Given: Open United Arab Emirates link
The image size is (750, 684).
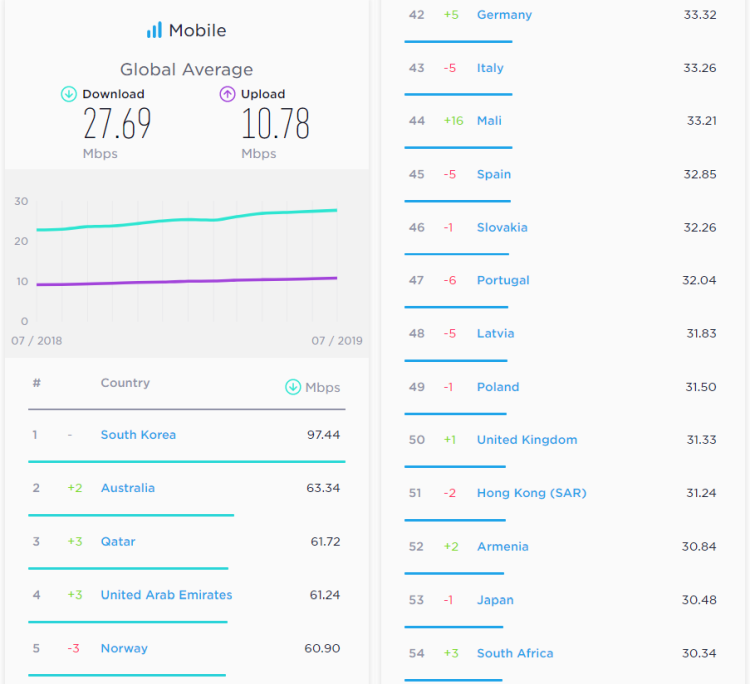Looking at the screenshot, I should coord(166,595).
